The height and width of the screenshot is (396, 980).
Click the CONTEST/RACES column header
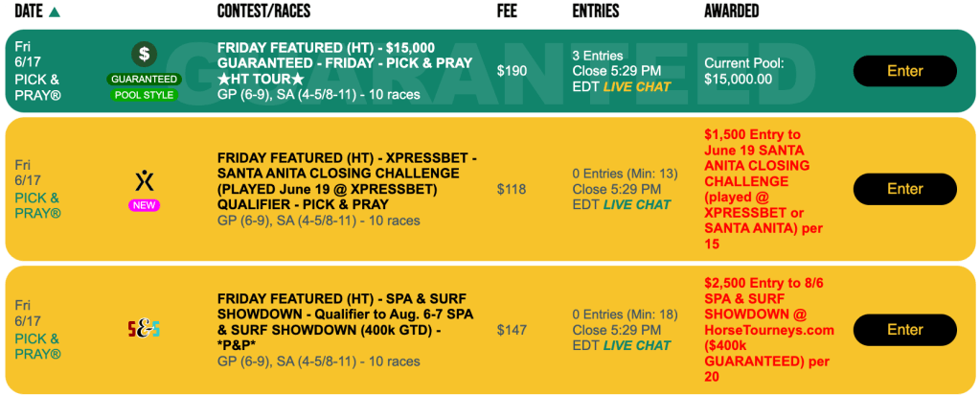click(x=263, y=12)
